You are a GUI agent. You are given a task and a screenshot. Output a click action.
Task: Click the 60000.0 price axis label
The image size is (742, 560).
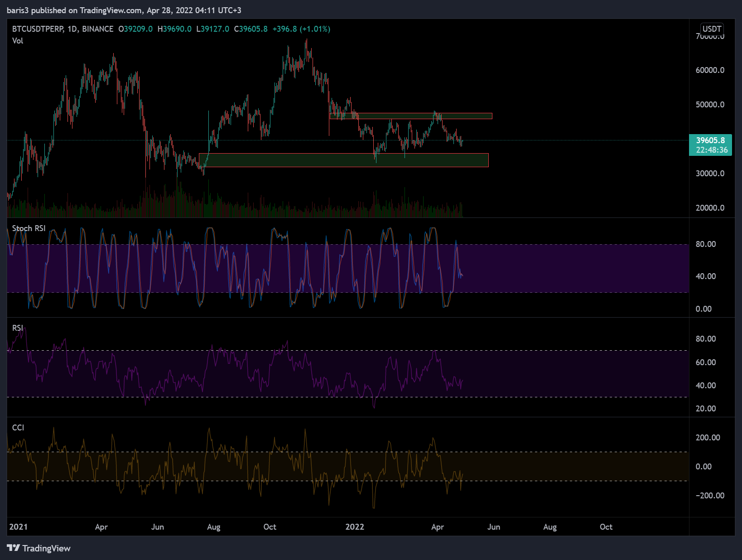(x=710, y=70)
